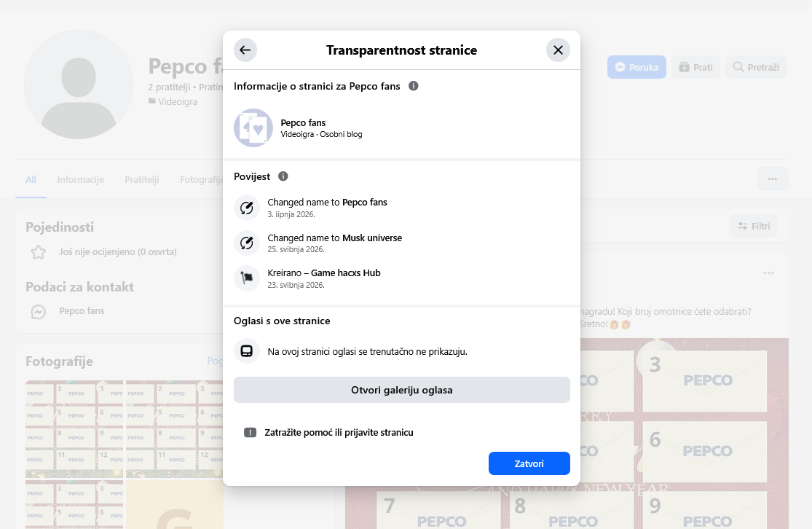This screenshot has height=529, width=812.
Task: Click the Changed name to Pepco fans icon
Action: pos(246,208)
